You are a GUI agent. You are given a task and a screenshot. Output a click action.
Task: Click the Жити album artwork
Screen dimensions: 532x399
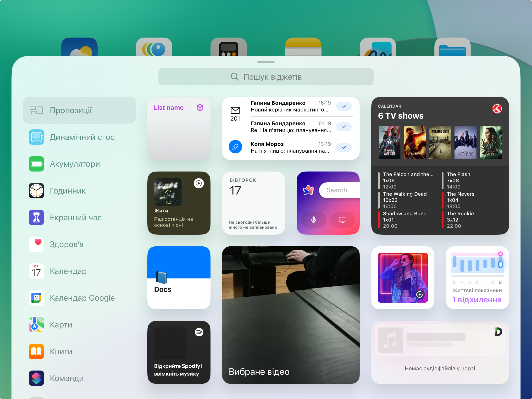pyautogui.click(x=168, y=192)
